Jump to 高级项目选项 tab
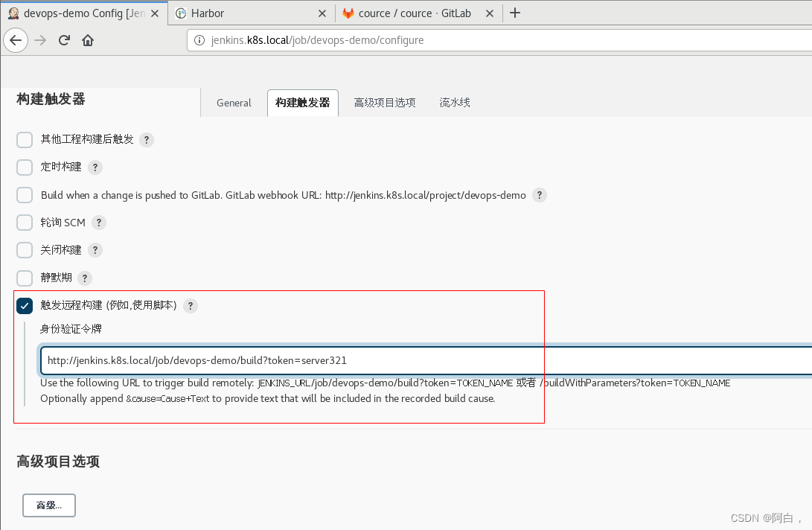This screenshot has height=530, width=812. click(x=385, y=103)
